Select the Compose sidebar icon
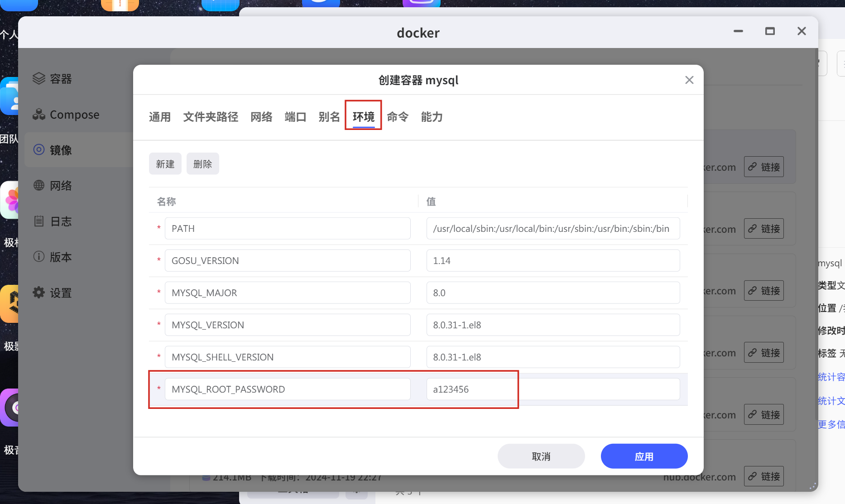The height and width of the screenshot is (504, 845). coord(39,115)
